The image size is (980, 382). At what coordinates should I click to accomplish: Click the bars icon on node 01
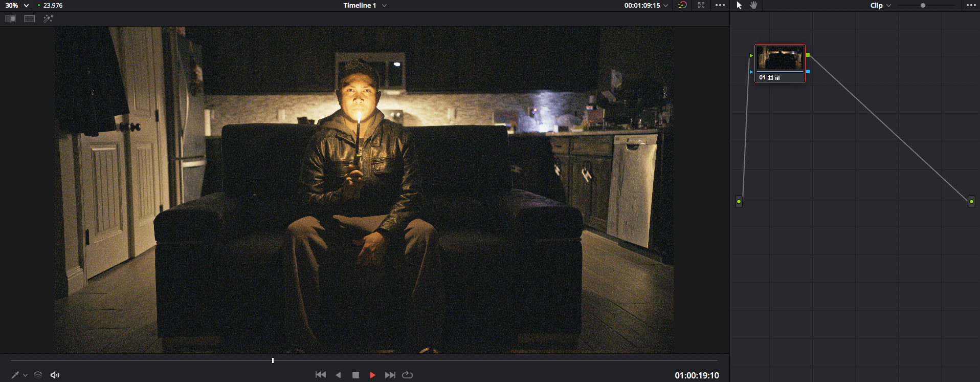(777, 78)
